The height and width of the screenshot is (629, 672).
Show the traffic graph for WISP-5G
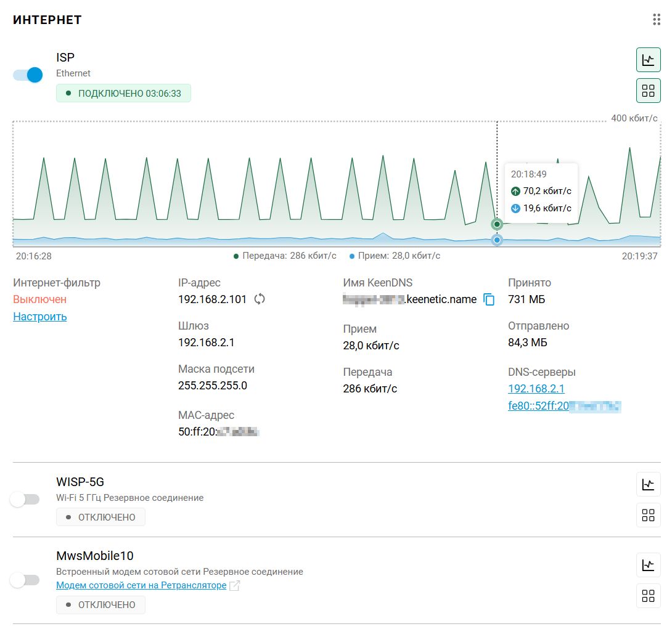click(x=648, y=484)
